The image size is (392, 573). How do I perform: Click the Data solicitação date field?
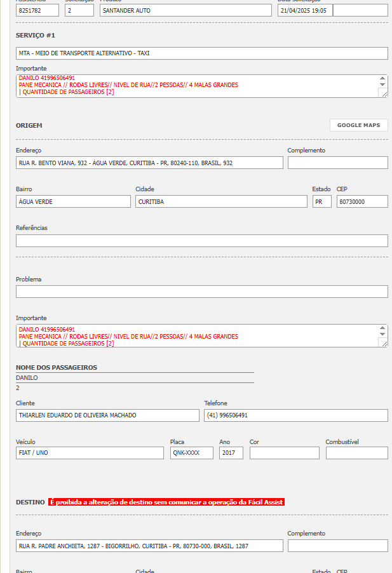[x=304, y=11]
